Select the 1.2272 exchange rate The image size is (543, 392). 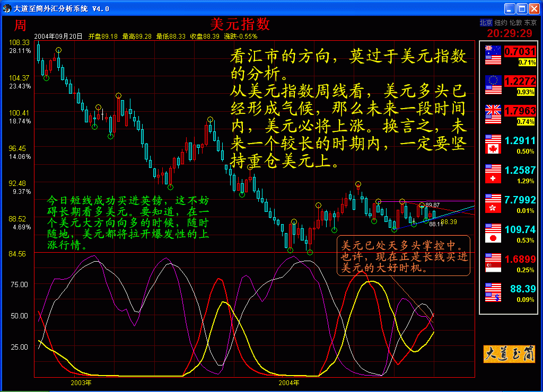pos(520,81)
